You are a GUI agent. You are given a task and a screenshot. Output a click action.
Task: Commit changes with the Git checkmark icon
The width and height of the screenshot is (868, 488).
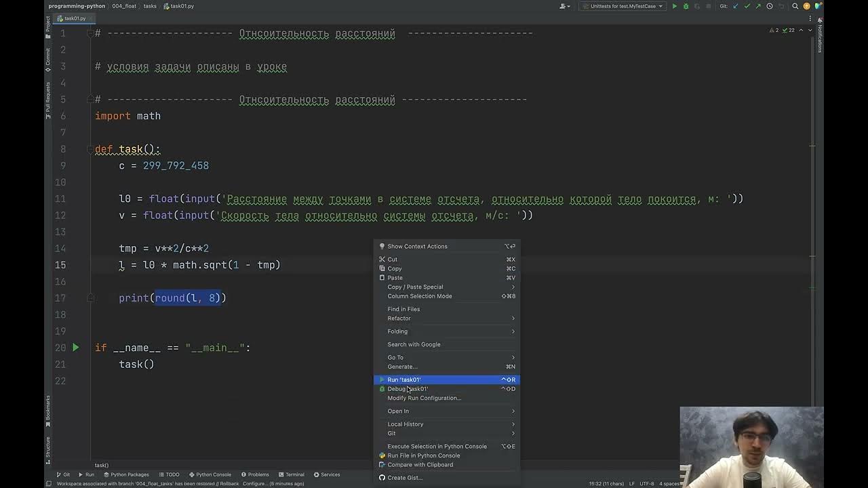pos(747,6)
